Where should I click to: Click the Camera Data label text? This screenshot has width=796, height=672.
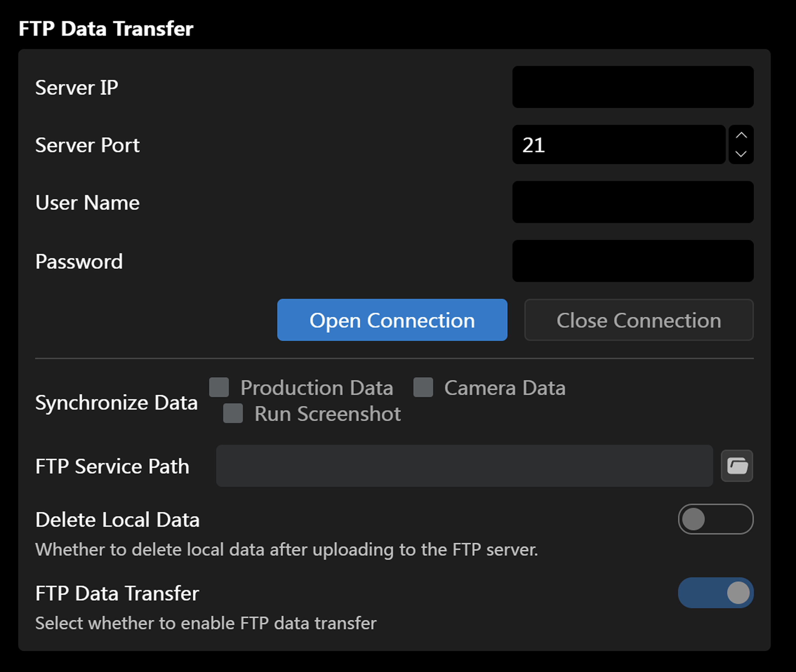[x=504, y=388]
